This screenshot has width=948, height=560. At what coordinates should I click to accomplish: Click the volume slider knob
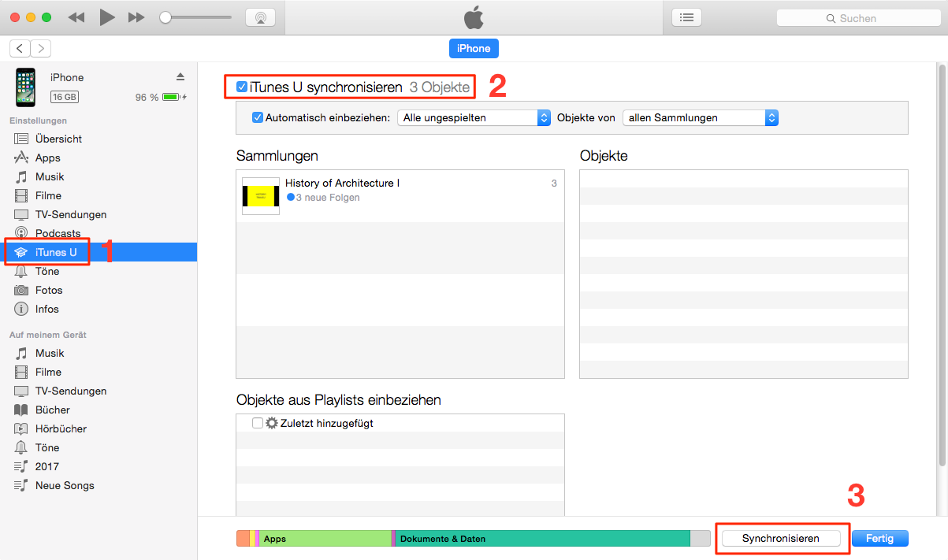[x=165, y=17]
